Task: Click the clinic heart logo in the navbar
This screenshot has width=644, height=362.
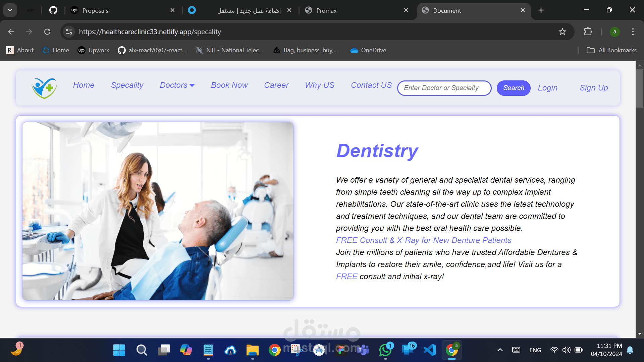Action: coord(44,88)
